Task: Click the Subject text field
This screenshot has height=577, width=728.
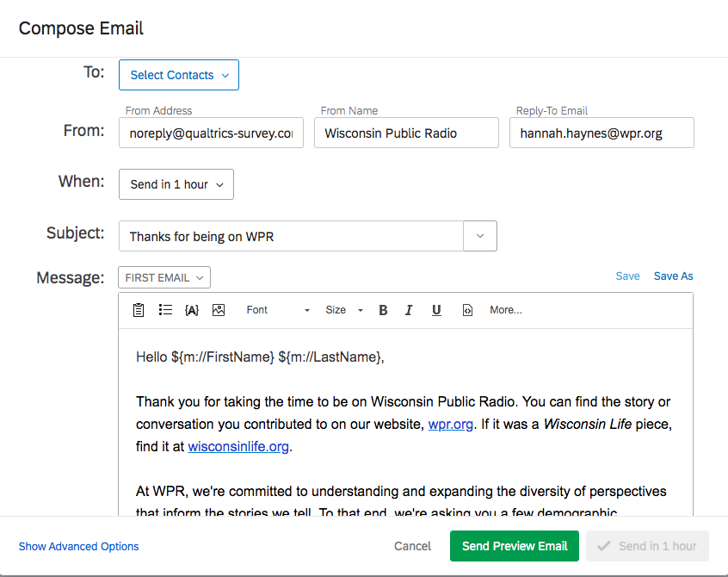Action: click(291, 236)
